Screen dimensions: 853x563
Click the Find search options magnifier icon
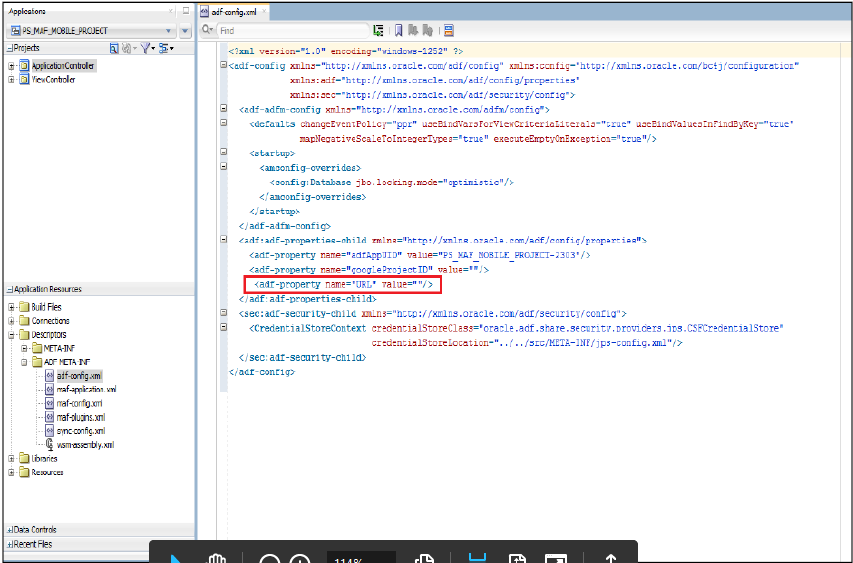point(207,30)
